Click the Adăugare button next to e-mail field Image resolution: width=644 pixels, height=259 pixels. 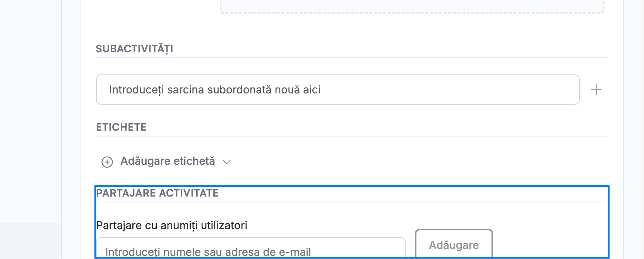tap(454, 244)
